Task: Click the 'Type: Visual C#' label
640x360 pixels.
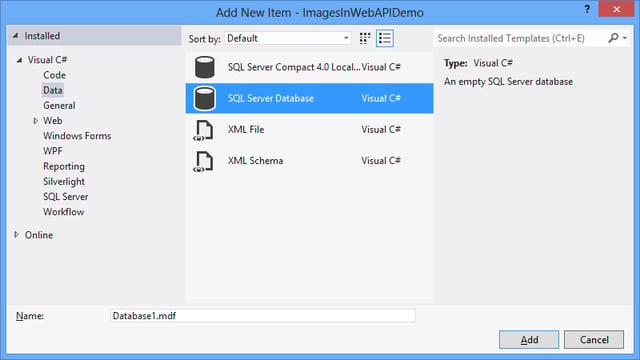Action: click(x=478, y=63)
